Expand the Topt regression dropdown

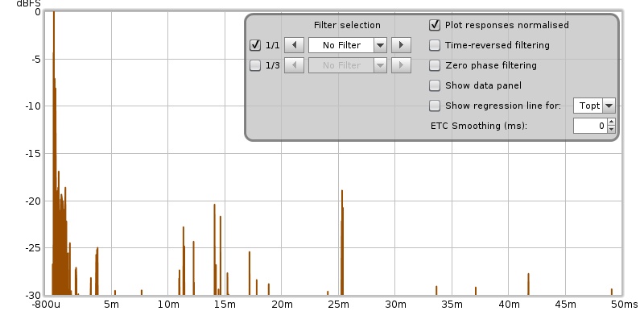tap(594, 106)
